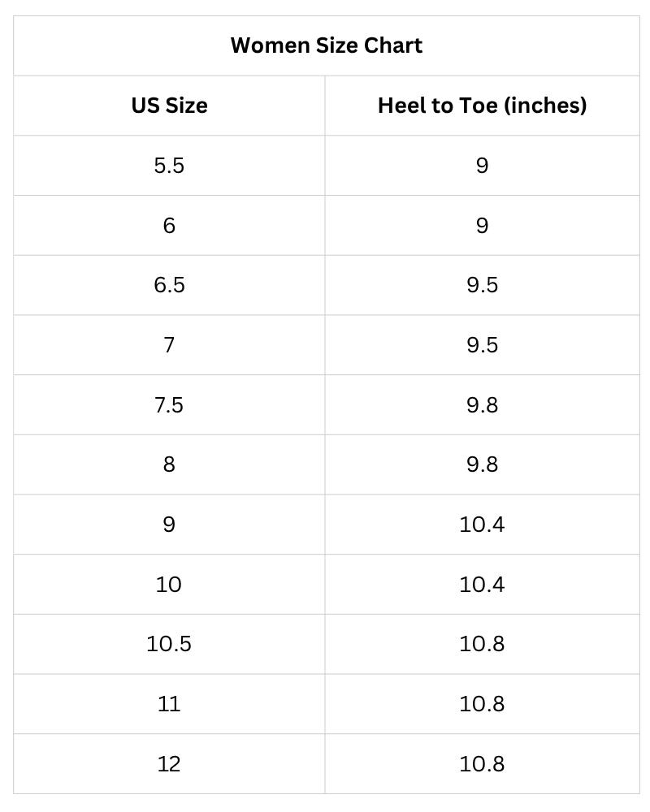The image size is (650, 812).
Task: Click the Women Size Chart title
Action: [326, 45]
